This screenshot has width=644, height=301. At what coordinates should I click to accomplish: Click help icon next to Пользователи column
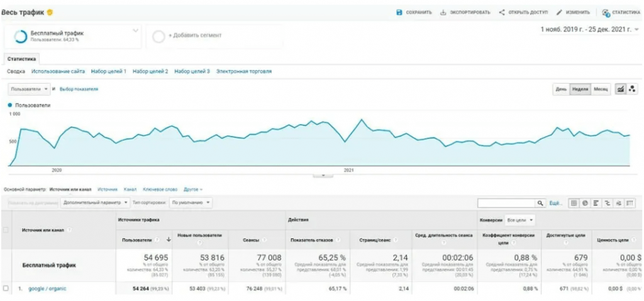tap(157, 240)
